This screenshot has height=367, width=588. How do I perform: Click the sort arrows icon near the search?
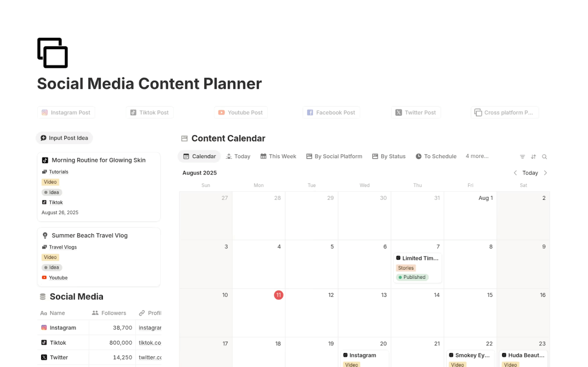point(533,156)
